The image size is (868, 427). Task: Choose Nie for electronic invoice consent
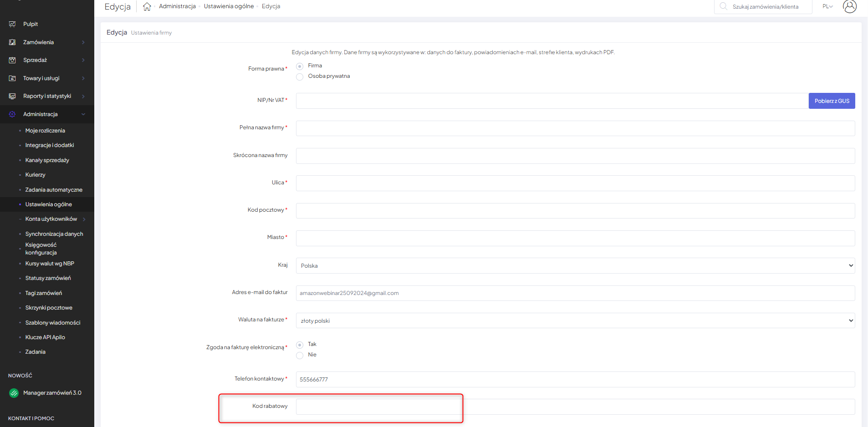(300, 356)
